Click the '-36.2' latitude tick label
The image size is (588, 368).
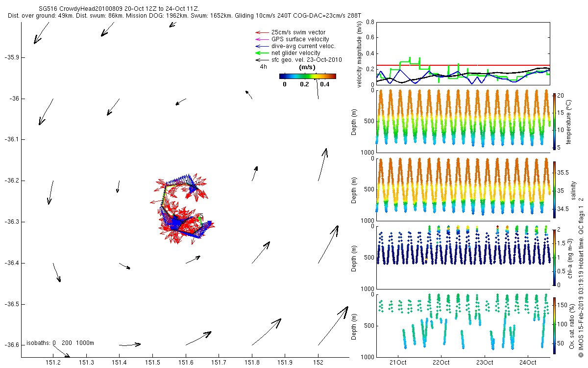(x=11, y=181)
